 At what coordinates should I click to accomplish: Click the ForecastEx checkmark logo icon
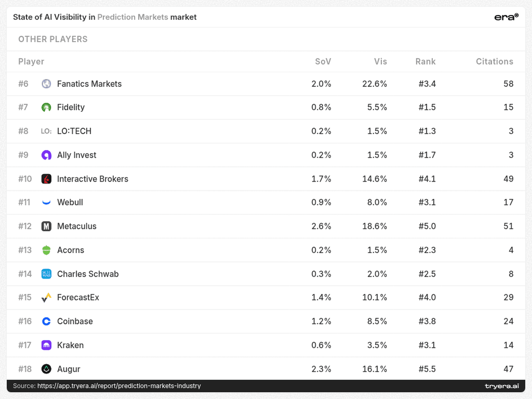46,297
